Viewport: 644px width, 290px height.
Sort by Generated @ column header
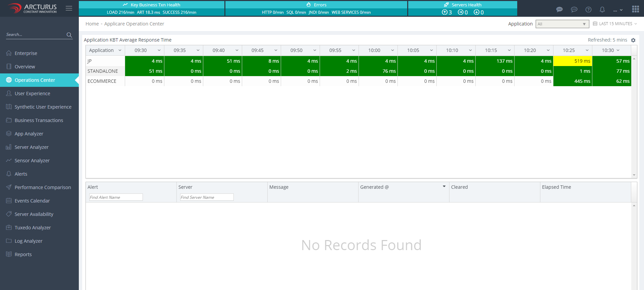point(374,187)
